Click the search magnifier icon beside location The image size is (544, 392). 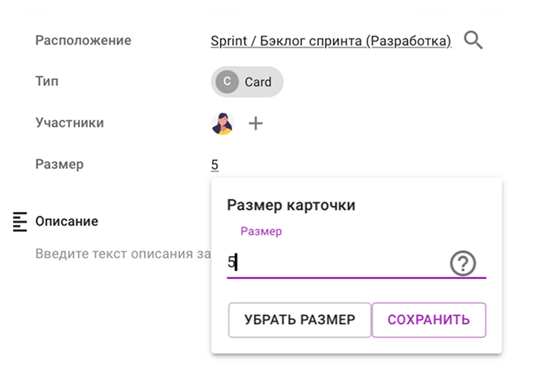[x=473, y=40]
